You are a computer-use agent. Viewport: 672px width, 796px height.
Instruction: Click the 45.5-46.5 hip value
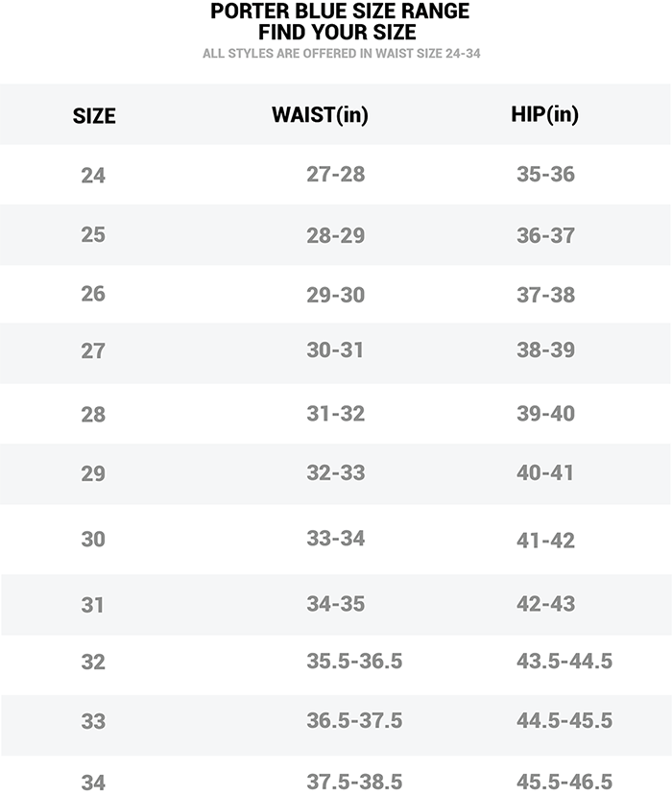pyautogui.click(x=564, y=781)
